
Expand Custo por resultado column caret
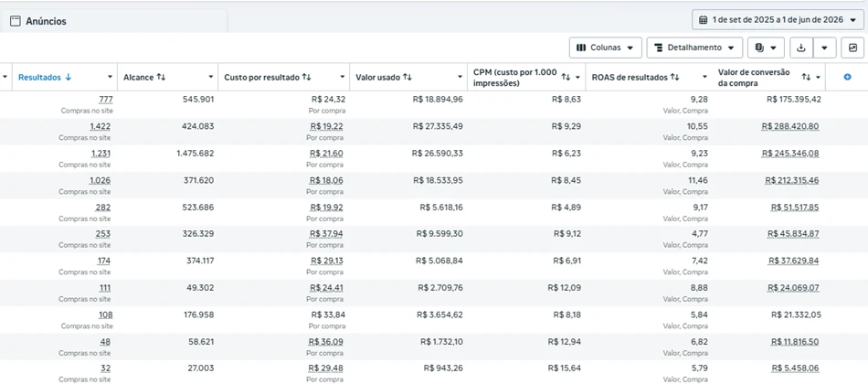click(x=343, y=77)
